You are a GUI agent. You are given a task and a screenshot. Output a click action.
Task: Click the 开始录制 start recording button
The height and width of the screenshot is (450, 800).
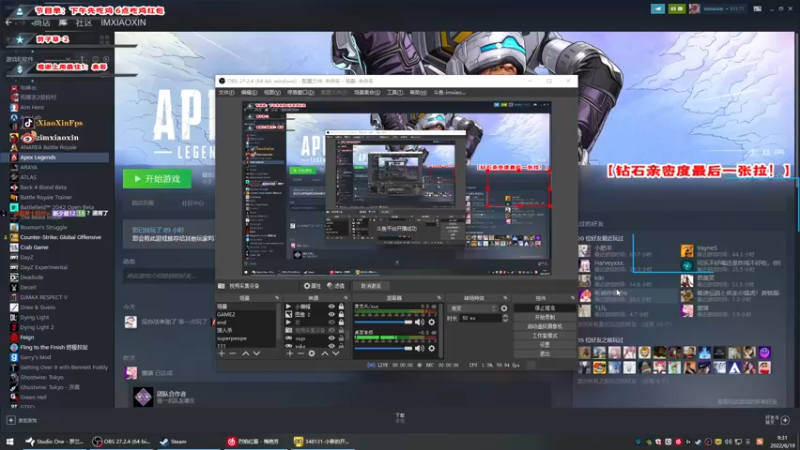tap(544, 317)
